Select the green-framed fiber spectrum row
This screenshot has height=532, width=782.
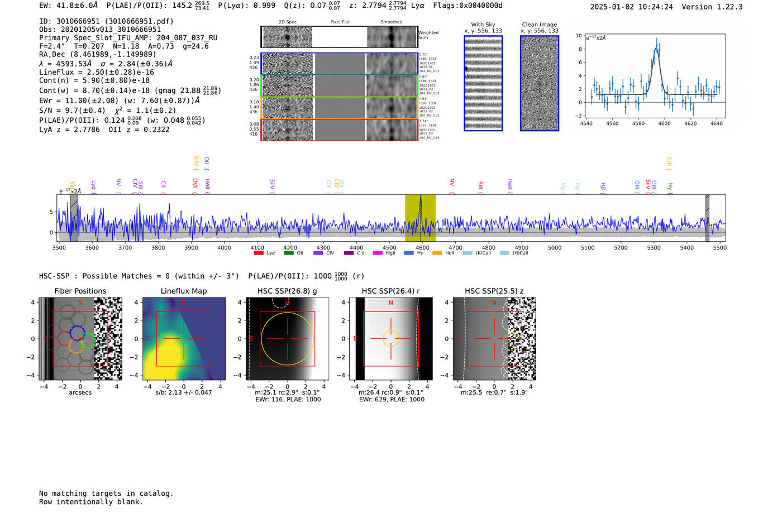pos(339,86)
